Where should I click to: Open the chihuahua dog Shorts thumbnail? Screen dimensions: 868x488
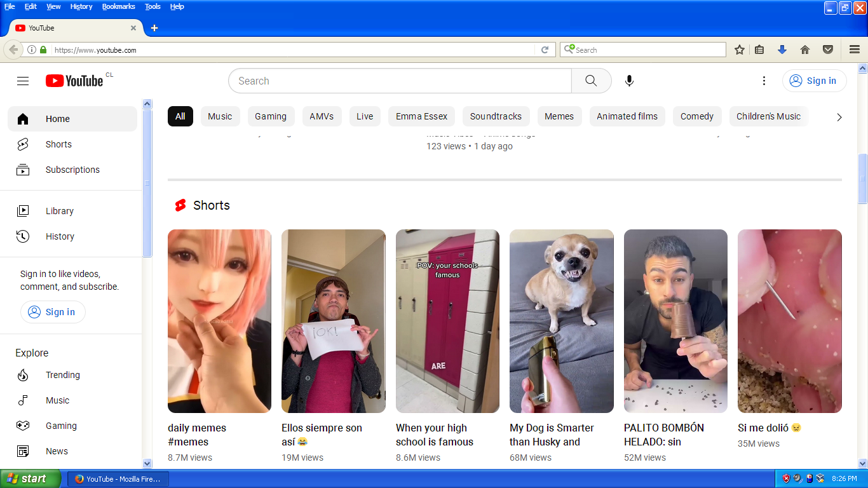click(561, 321)
